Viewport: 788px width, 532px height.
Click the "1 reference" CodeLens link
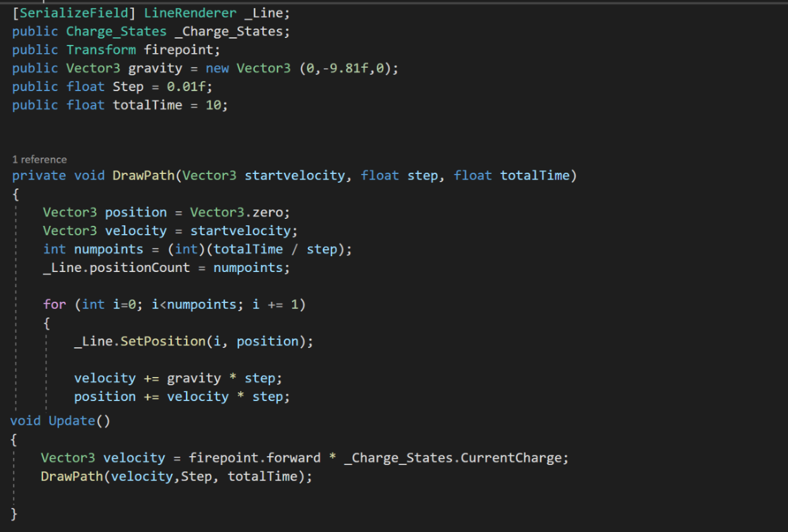pos(39,159)
